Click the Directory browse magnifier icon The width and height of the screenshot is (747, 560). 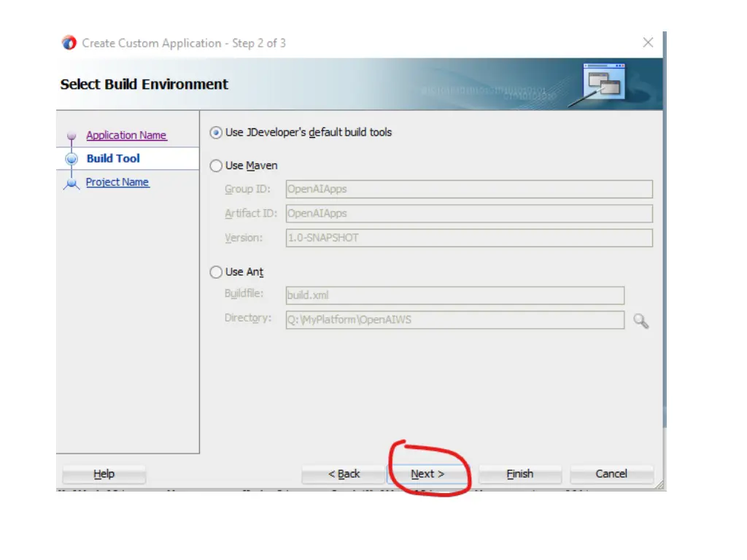(x=640, y=320)
